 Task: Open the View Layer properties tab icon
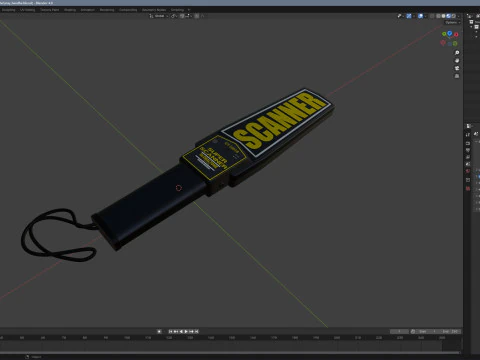(x=468, y=157)
